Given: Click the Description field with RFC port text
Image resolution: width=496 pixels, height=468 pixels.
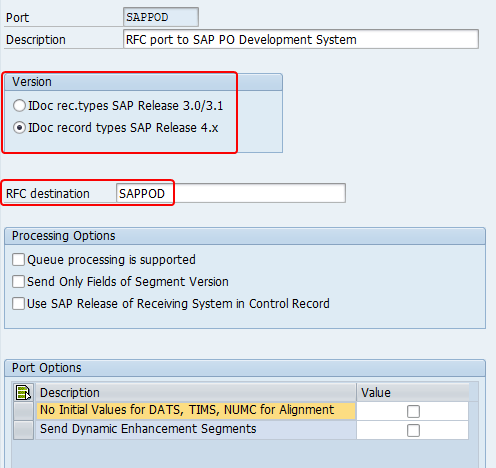Looking at the screenshot, I should [x=301, y=39].
